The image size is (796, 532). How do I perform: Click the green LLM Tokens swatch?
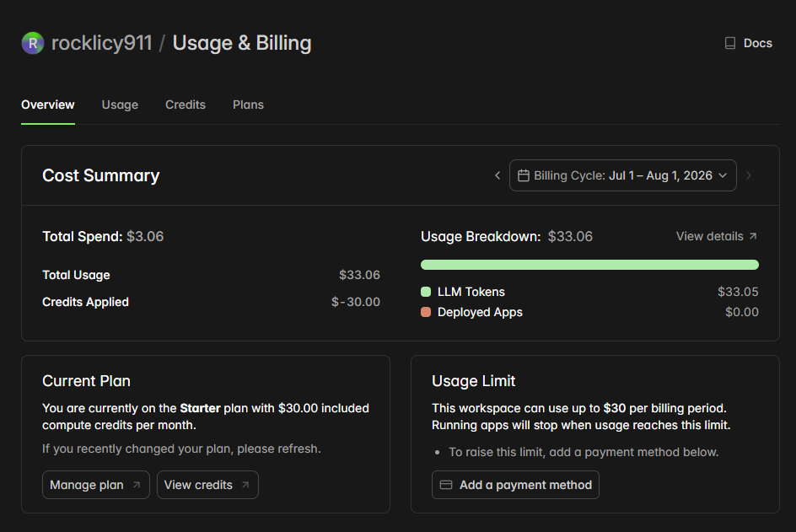(x=426, y=292)
